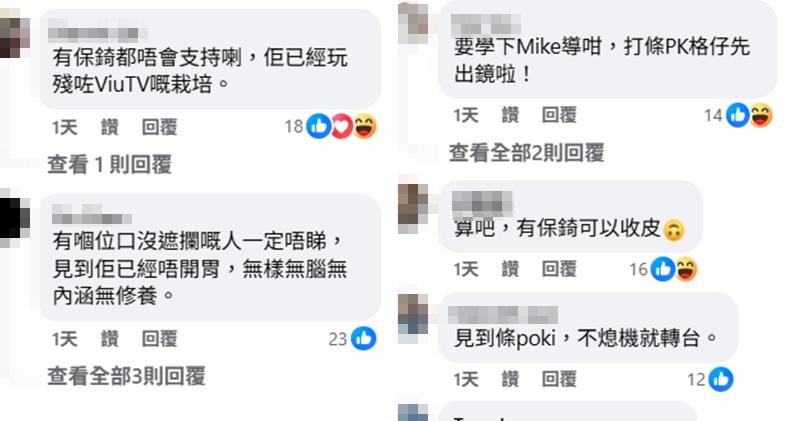Reply to the poki comment via 回覆

pyautogui.click(x=559, y=379)
